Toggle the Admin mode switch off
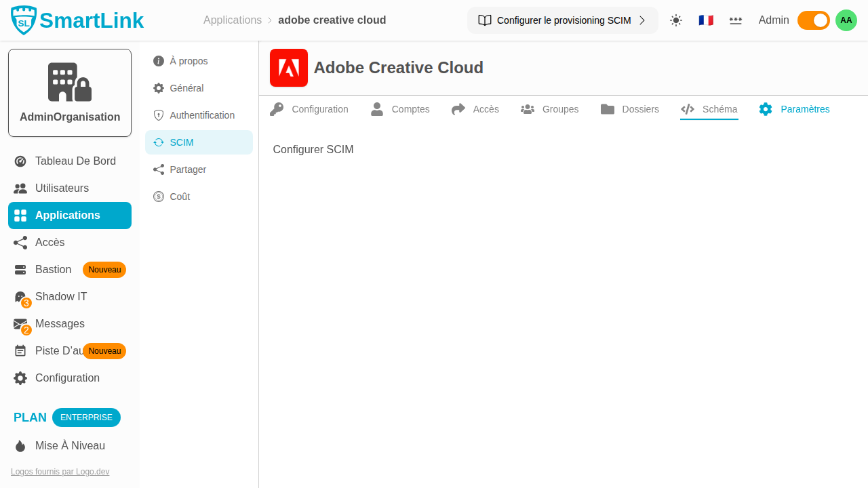 813,20
